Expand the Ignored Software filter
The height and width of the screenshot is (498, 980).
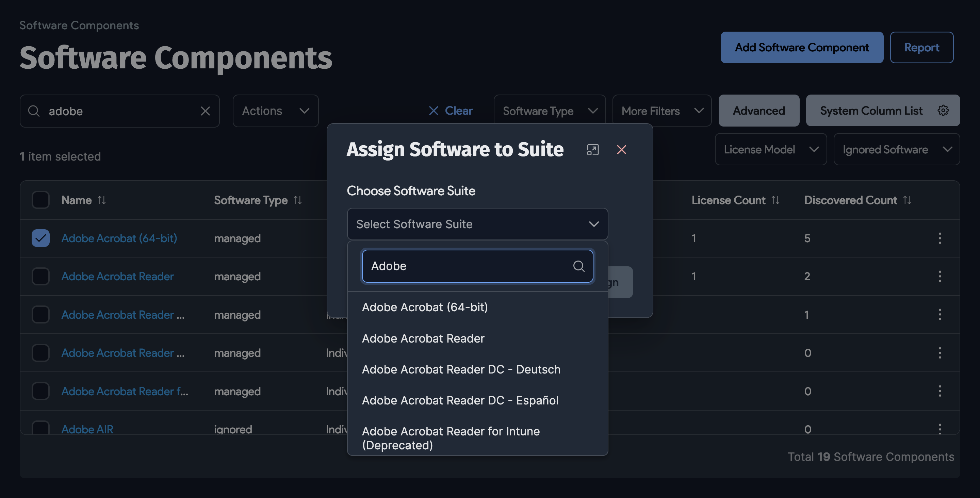[896, 149]
